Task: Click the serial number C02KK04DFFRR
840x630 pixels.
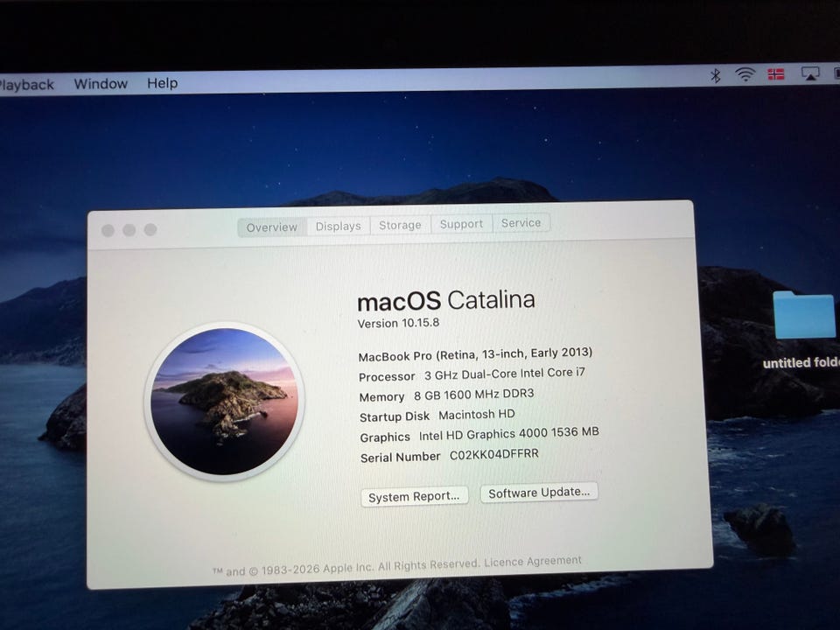Action: tap(493, 454)
